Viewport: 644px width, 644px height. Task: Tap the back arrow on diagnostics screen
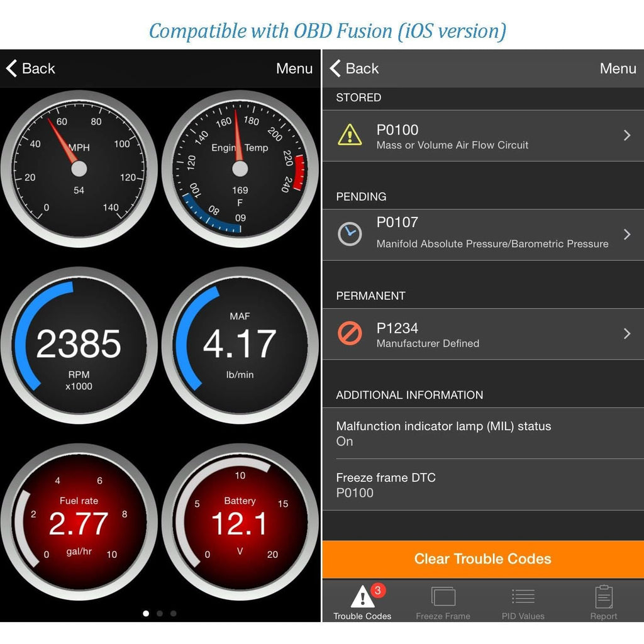click(x=335, y=68)
